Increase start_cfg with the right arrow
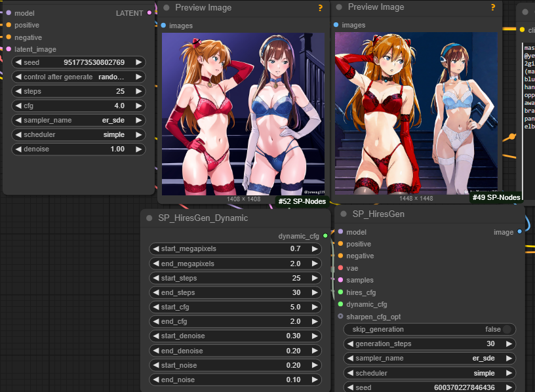This screenshot has width=535, height=392. [315, 307]
